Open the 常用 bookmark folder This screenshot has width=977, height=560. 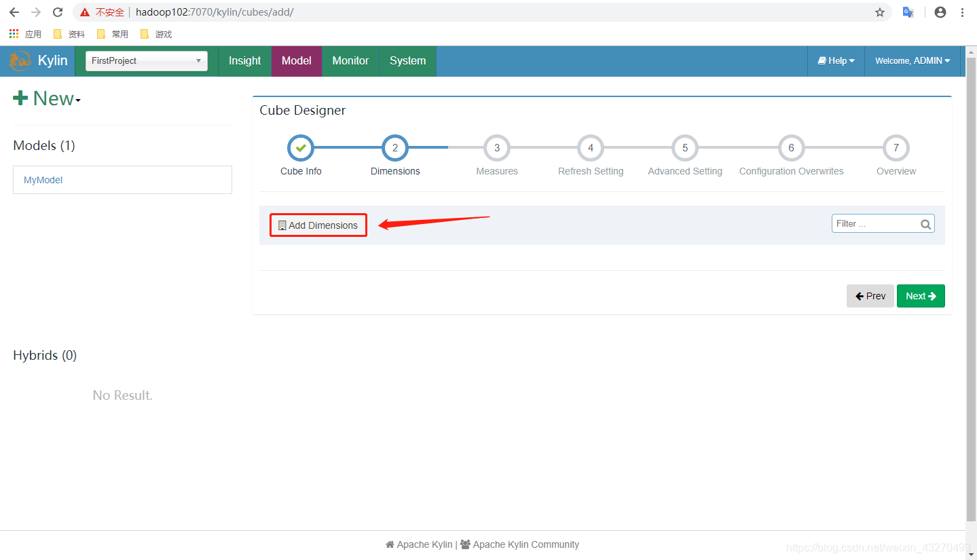[x=113, y=34]
